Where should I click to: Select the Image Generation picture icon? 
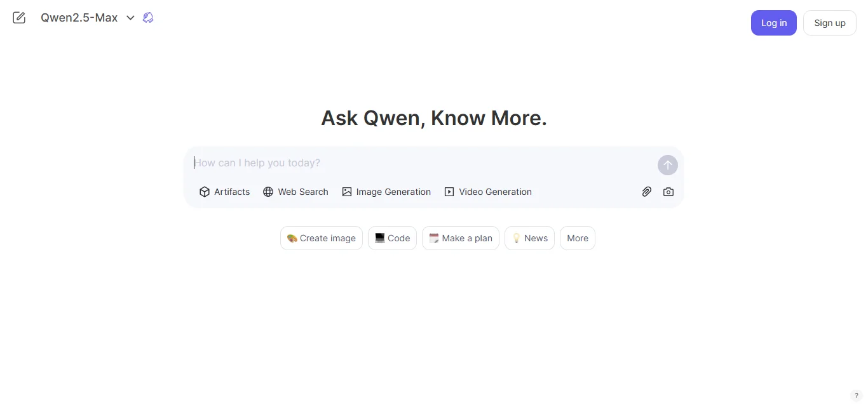(x=347, y=191)
